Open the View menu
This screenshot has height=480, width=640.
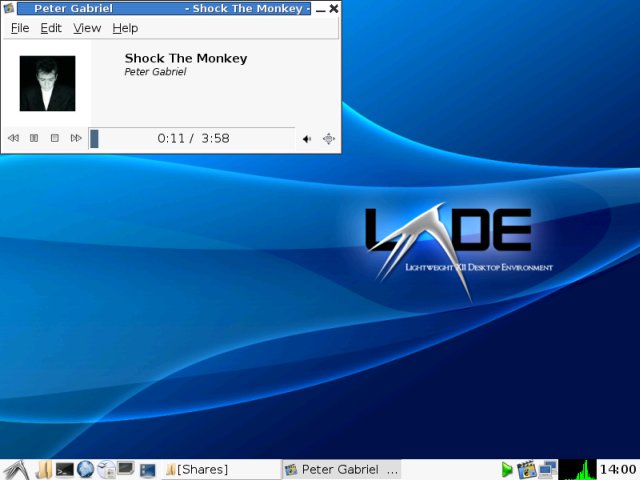point(87,28)
